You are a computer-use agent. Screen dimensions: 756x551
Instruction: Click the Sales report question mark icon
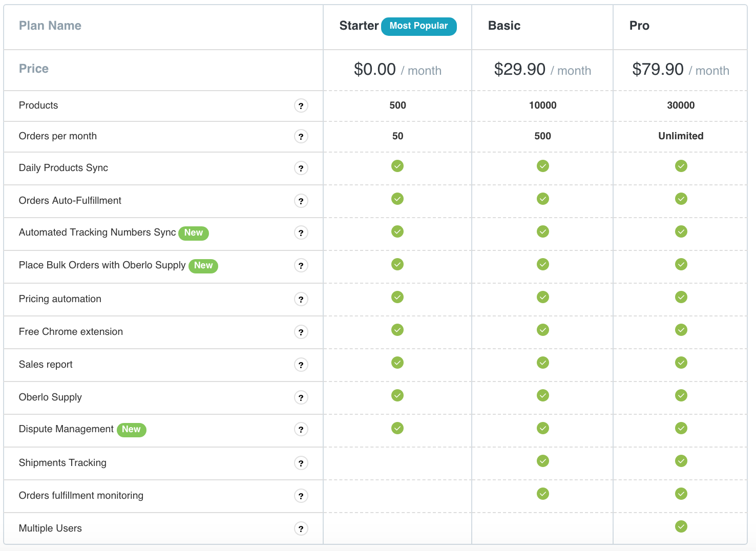click(301, 365)
